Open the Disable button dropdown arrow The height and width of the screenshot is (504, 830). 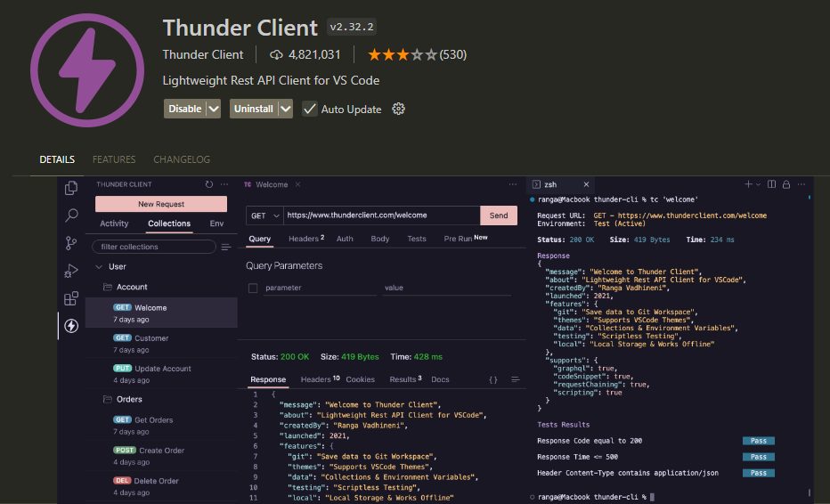click(x=214, y=109)
